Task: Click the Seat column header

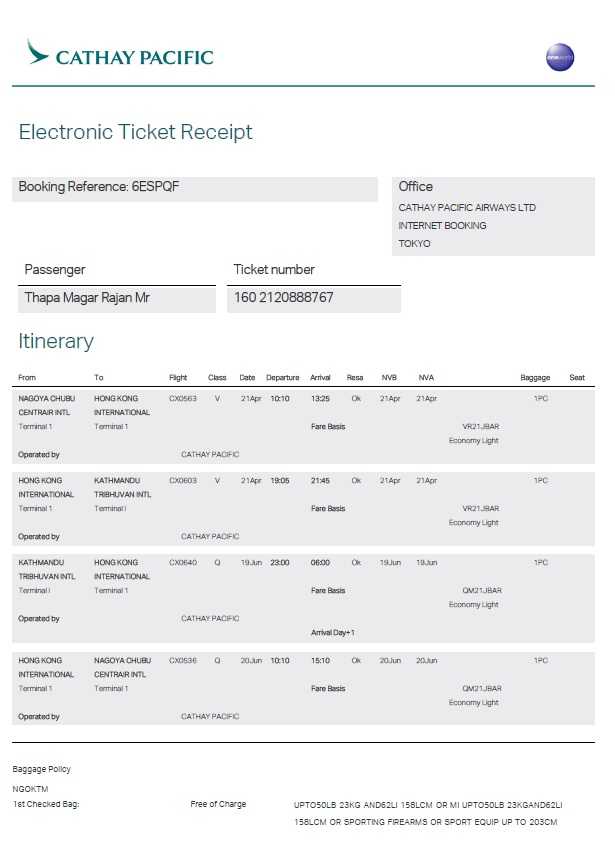Action: tap(577, 378)
